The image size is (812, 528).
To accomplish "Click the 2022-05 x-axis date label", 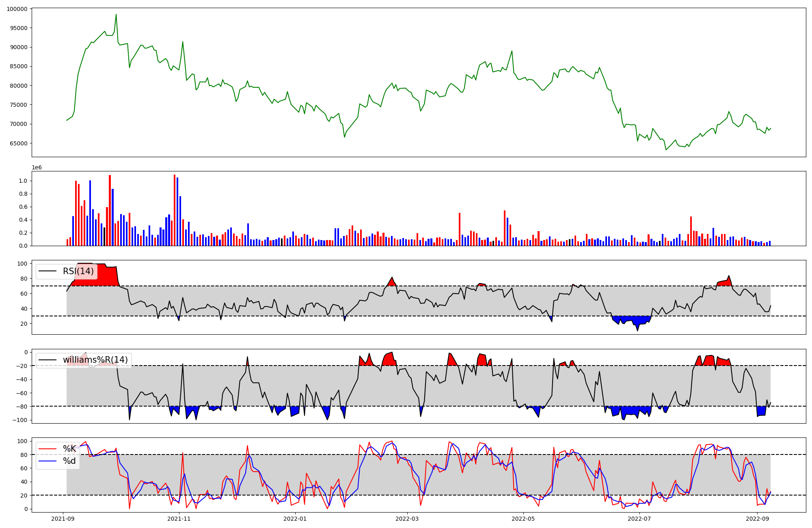I will (523, 519).
